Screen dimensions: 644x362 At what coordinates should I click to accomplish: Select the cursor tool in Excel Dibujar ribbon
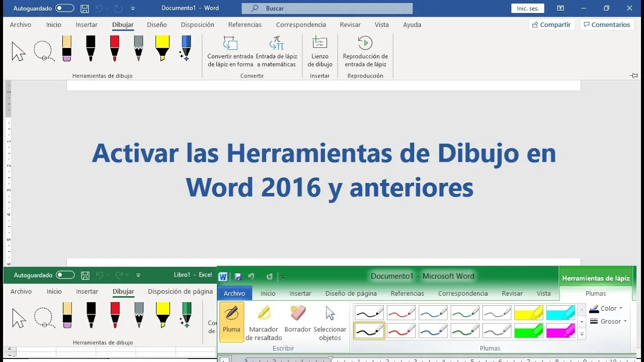tap(19, 318)
